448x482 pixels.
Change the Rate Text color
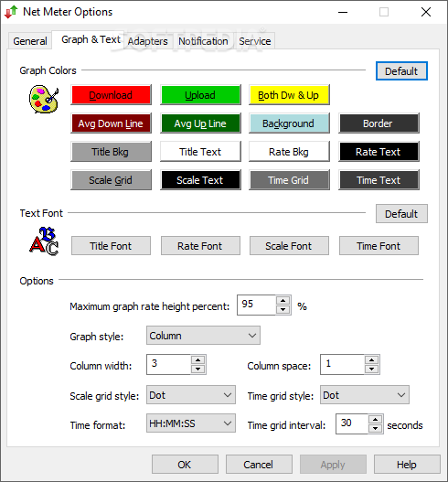point(379,152)
